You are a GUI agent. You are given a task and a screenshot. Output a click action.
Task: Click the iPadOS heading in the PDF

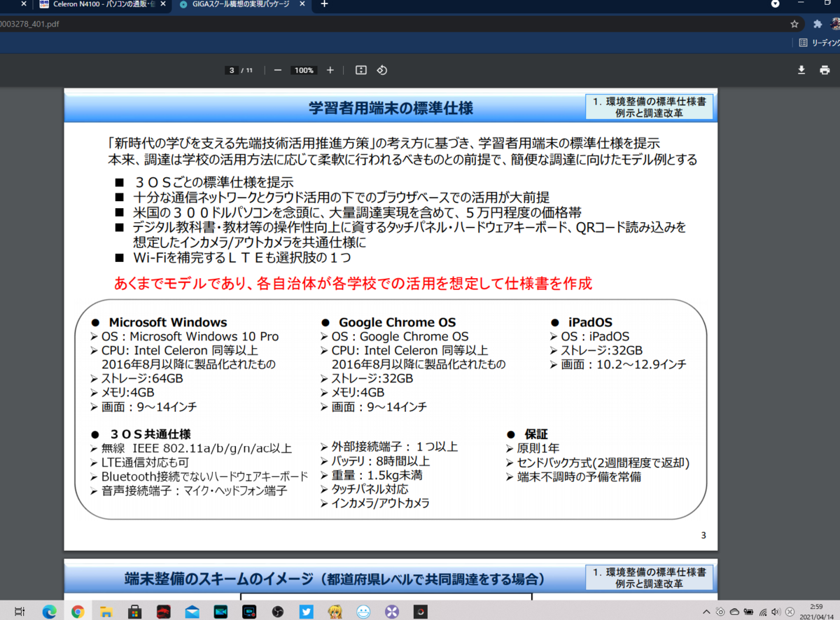[591, 322]
